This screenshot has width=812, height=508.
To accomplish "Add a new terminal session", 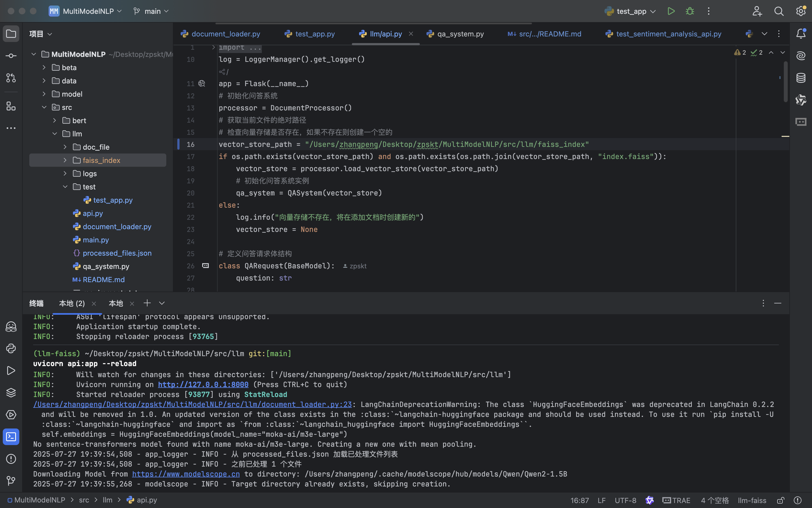I will coord(147,303).
